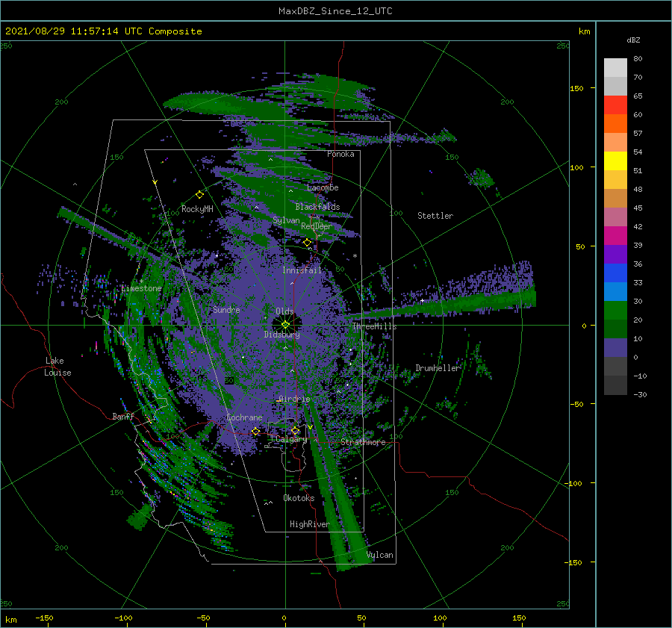Click the MaxDBZ_Since_12_UTC title text
The width and height of the screenshot is (672, 628).
click(335, 11)
